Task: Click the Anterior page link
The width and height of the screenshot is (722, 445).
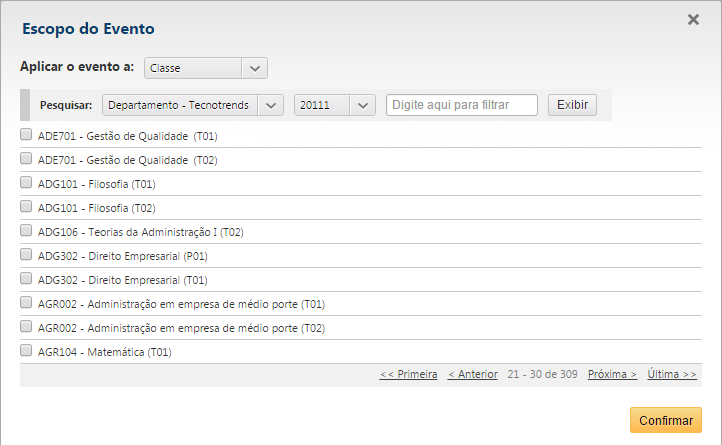Action: tap(472, 374)
